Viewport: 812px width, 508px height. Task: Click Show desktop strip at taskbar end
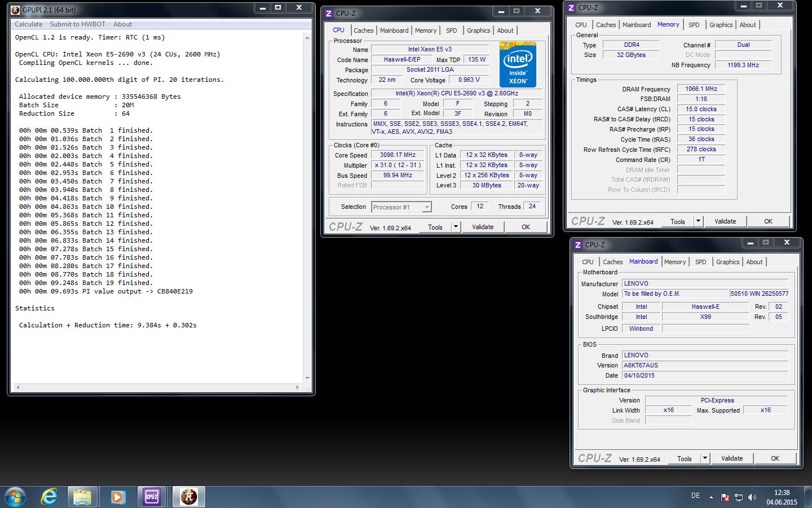pyautogui.click(x=808, y=497)
